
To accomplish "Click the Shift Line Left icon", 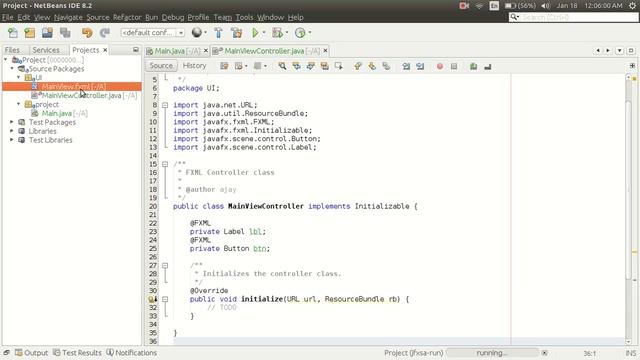I will tap(406, 66).
